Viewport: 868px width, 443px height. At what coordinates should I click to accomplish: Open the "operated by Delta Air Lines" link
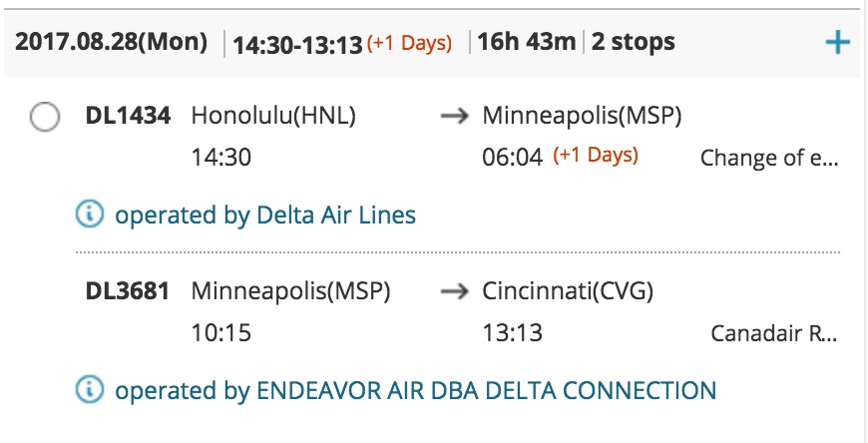(265, 215)
